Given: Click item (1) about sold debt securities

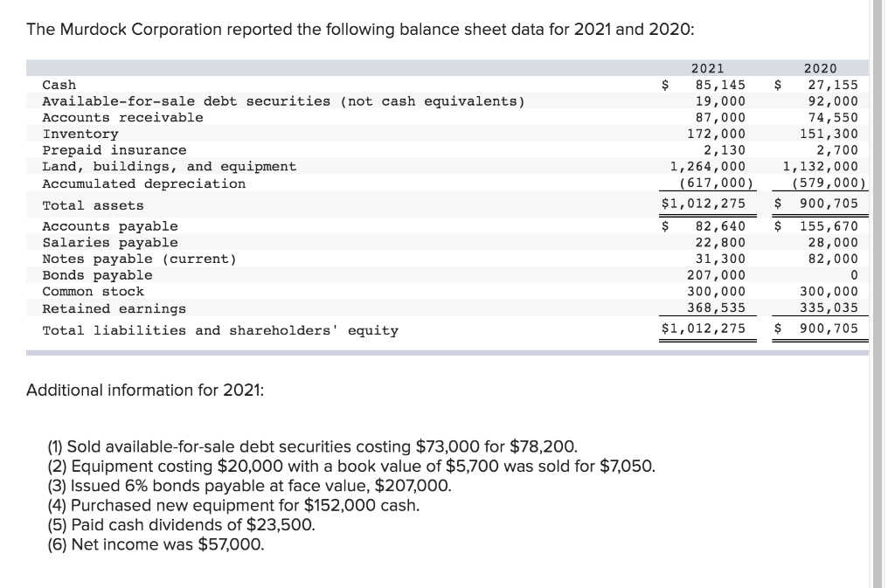Looking at the screenshot, I should (313, 446).
